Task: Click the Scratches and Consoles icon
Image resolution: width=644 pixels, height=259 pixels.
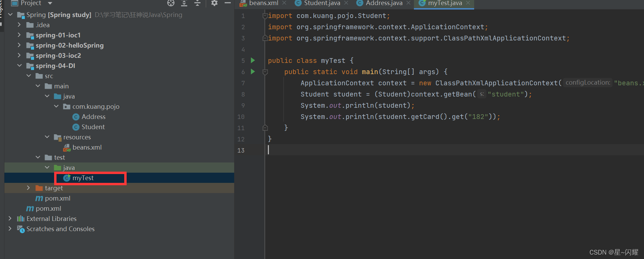Action: pos(21,229)
